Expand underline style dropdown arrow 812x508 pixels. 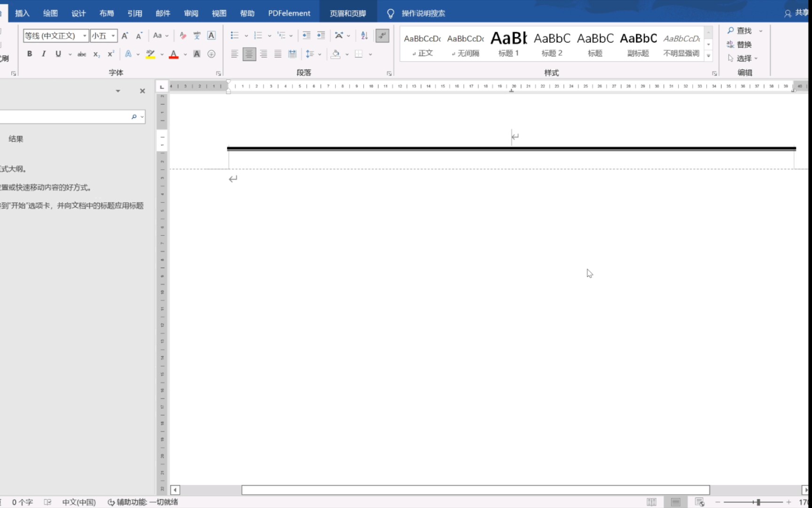pos(70,54)
